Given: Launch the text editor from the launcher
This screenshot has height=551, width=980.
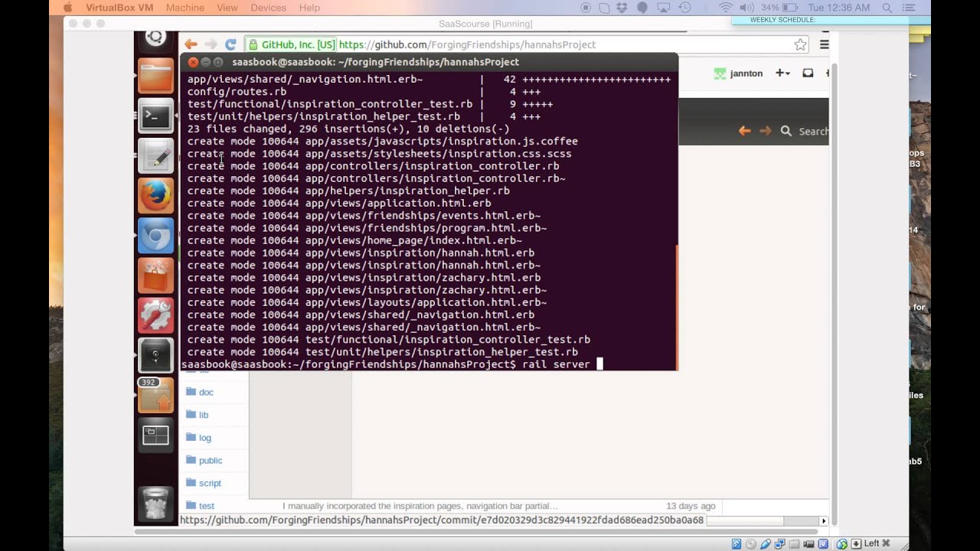Looking at the screenshot, I should tap(155, 156).
